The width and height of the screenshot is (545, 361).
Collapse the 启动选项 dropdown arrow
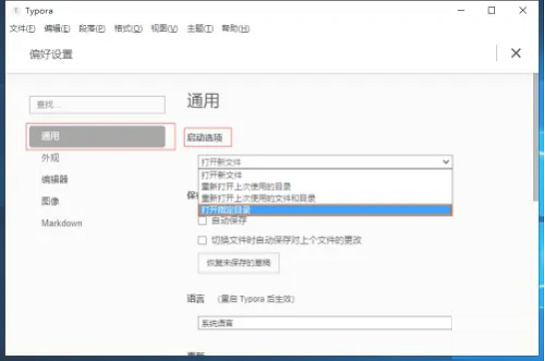click(446, 162)
